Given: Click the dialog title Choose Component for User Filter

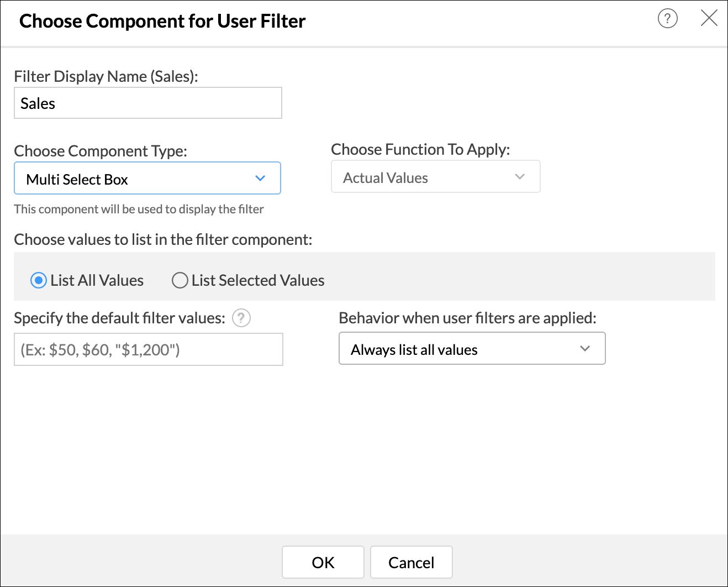Looking at the screenshot, I should (x=162, y=21).
